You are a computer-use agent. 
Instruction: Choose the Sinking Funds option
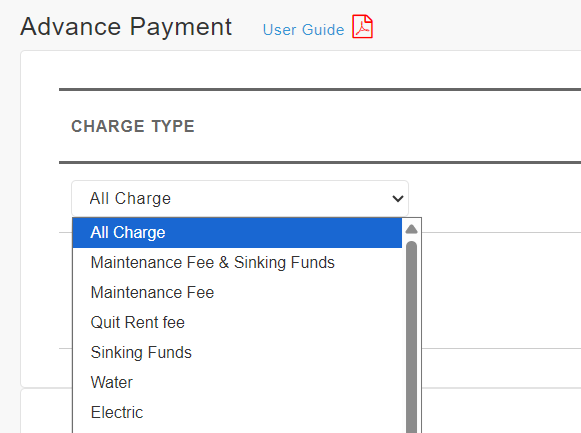[237, 353]
